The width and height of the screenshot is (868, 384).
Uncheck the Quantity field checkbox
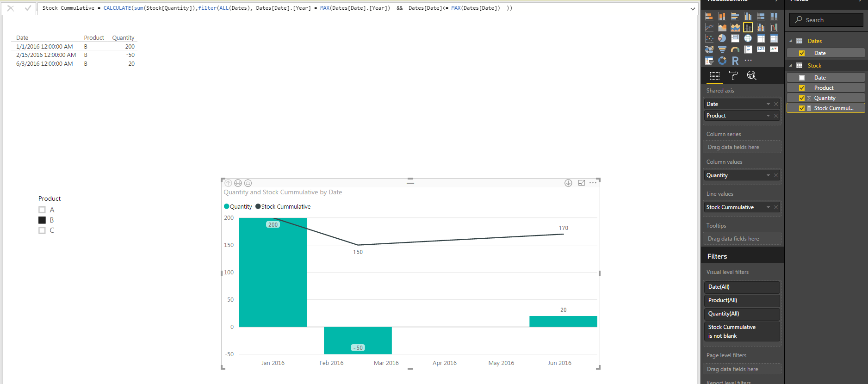[802, 98]
